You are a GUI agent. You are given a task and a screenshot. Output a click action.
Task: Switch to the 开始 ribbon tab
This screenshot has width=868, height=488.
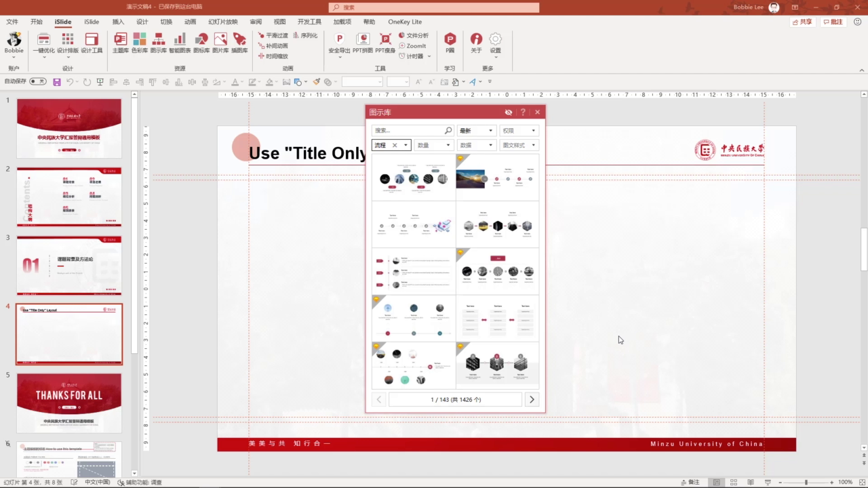point(36,22)
